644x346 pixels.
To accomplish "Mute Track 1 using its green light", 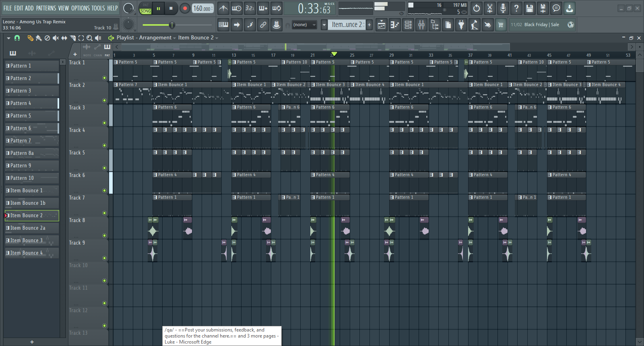I will [x=104, y=78].
